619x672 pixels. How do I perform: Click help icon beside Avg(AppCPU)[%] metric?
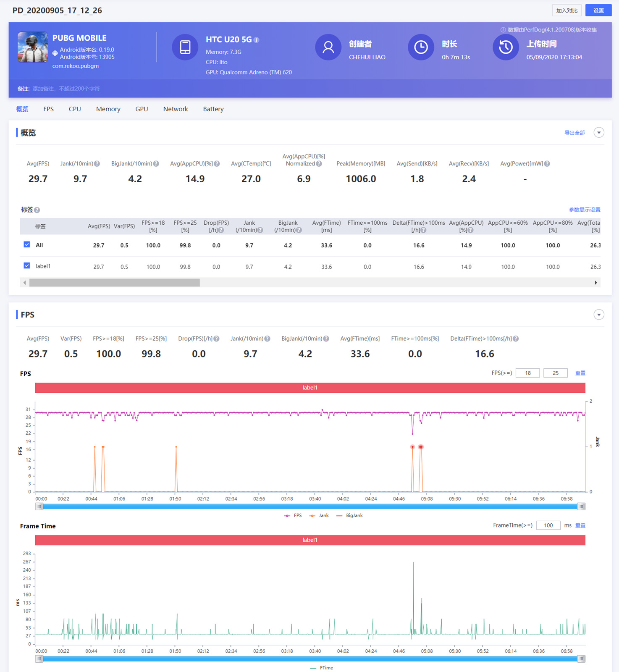click(217, 164)
